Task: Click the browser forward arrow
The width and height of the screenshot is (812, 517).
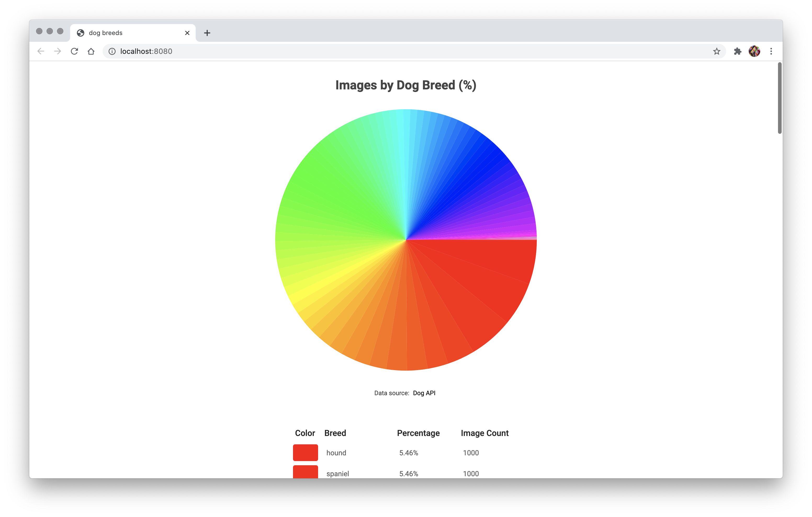Action: (58, 51)
